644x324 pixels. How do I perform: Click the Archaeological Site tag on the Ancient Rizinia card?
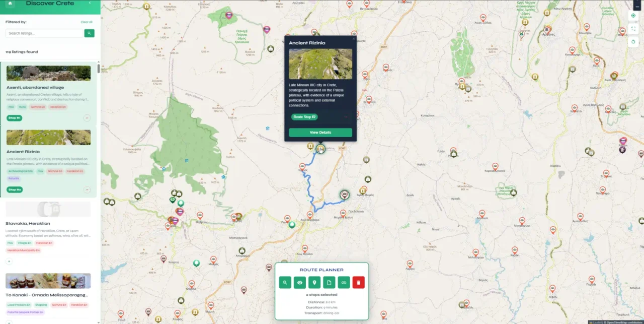21,171
